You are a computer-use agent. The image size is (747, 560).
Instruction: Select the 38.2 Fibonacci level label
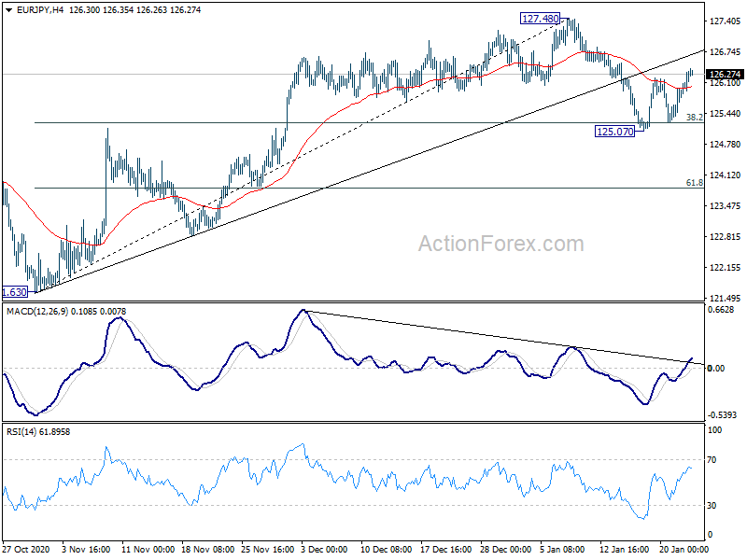coord(694,117)
